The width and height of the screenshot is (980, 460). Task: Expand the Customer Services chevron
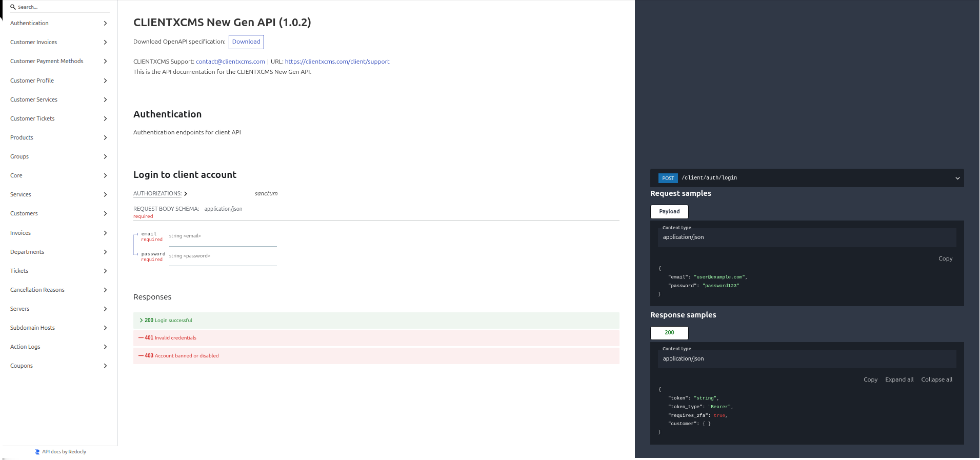coord(105,99)
